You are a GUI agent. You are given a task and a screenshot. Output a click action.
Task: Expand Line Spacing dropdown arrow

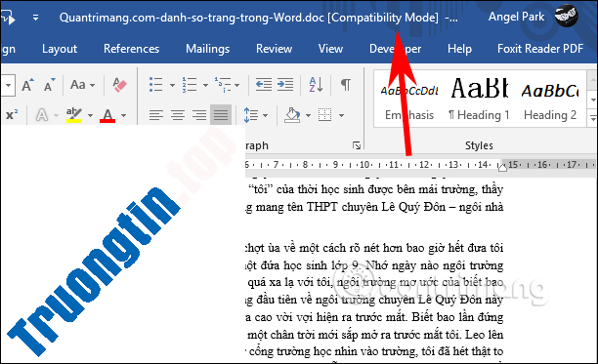[265, 115]
